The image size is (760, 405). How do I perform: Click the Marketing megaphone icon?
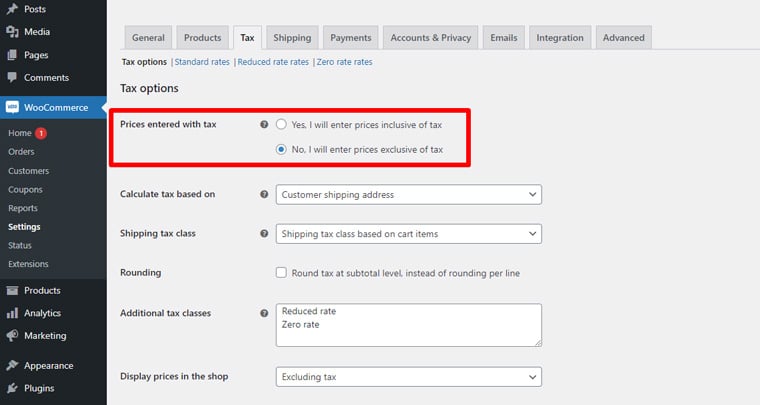[x=11, y=336]
